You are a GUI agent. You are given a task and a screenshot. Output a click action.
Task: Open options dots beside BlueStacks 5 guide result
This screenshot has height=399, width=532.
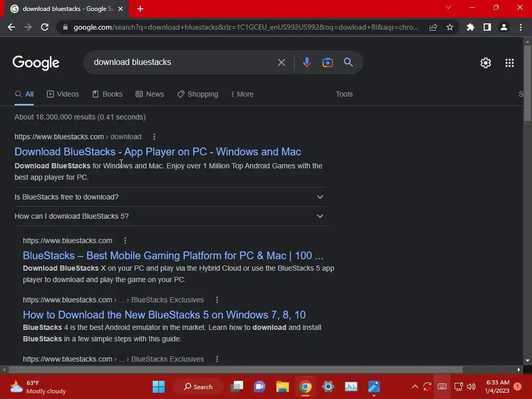coord(217,300)
